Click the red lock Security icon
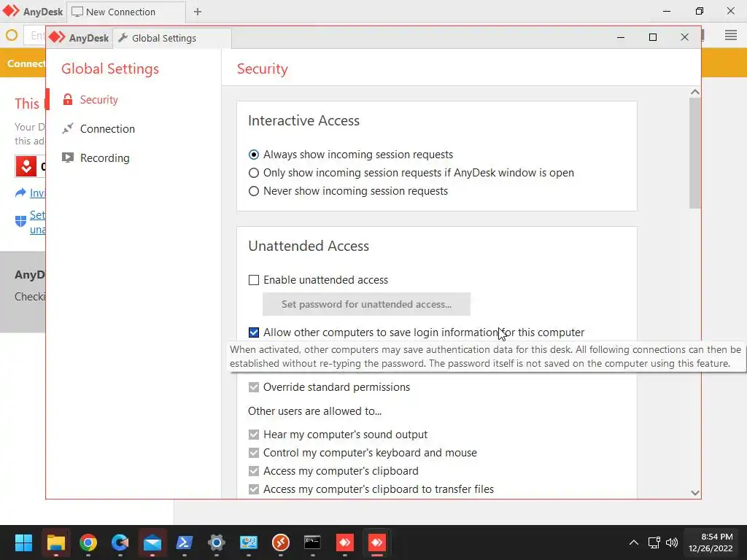 (68, 99)
